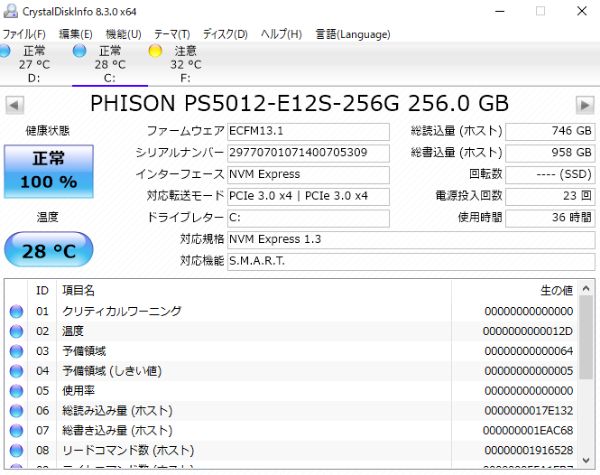
Task: Open the テーマ(T) menu
Action: pos(172,34)
